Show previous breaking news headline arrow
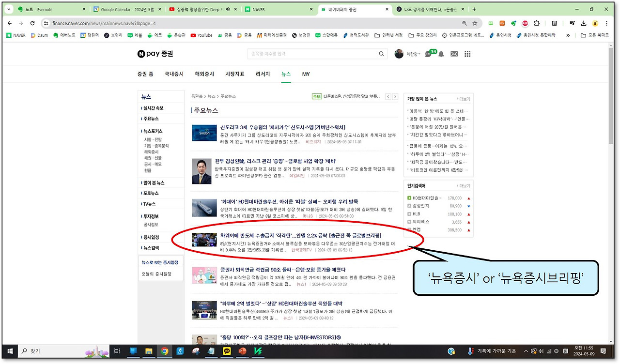This screenshot has height=364, width=620. pos(388,97)
